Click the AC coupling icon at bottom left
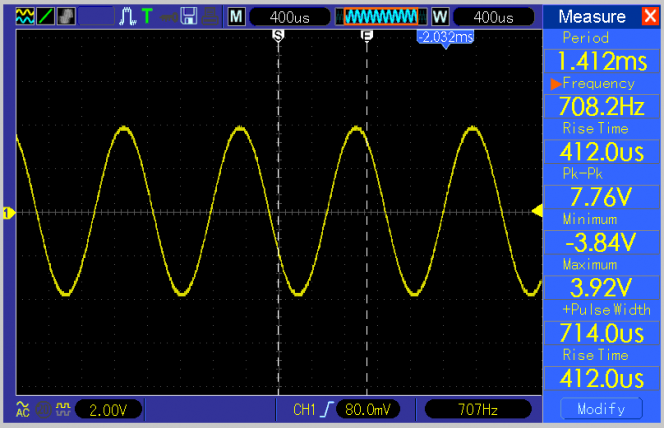The height and width of the screenshot is (428, 664). pos(23,409)
